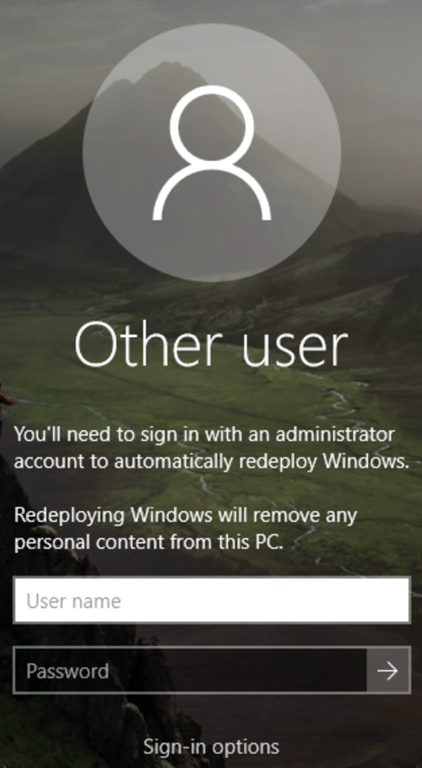This screenshot has height=768, width=422.
Task: Click the "Redeploying Windows will remove any" line
Action: (186, 515)
